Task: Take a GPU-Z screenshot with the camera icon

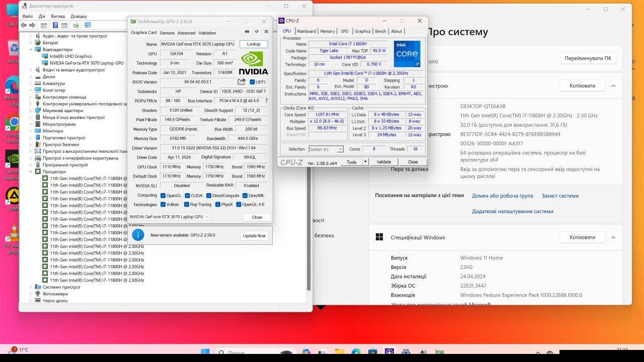Action: pyautogui.click(x=247, y=33)
